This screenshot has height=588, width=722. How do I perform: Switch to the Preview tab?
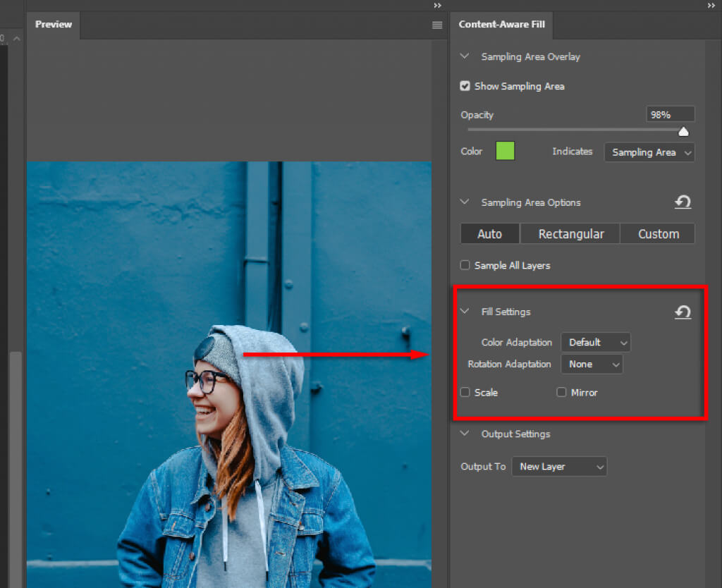[54, 25]
